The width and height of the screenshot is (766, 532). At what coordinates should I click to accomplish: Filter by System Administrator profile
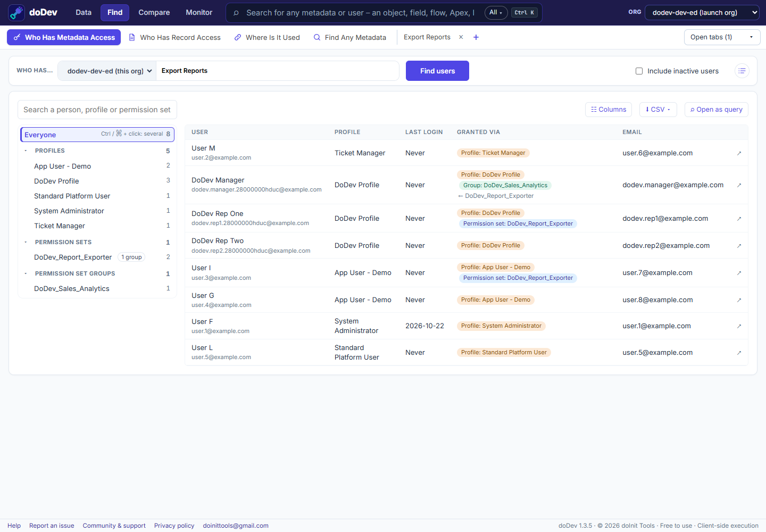pos(97,211)
